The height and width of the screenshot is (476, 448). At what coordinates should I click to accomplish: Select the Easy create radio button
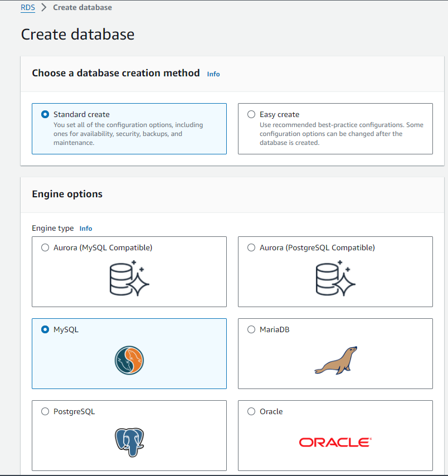251,114
